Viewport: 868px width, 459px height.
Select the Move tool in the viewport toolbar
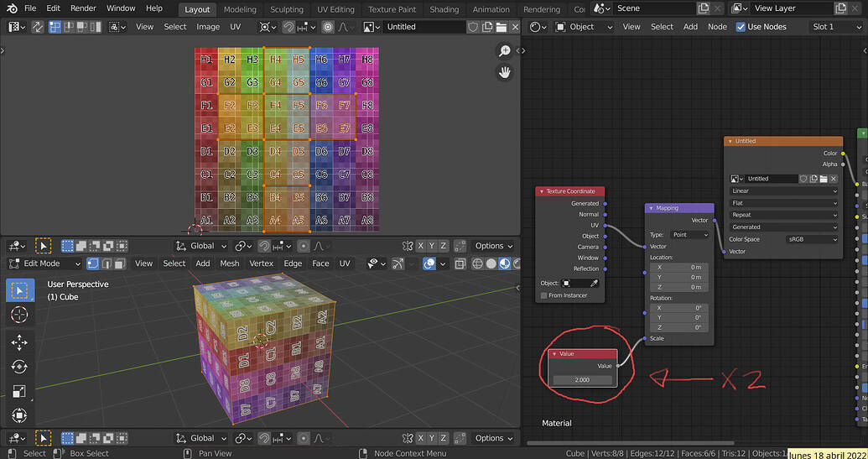point(20,342)
